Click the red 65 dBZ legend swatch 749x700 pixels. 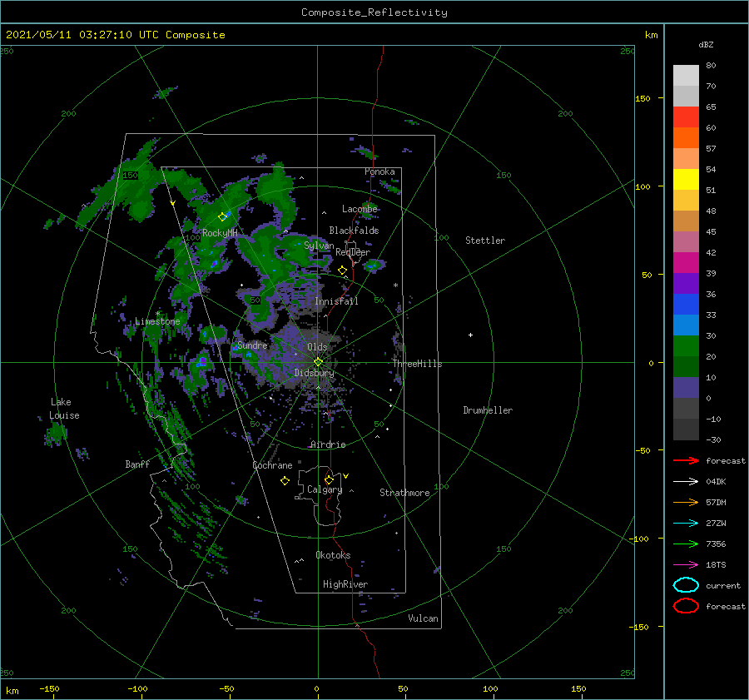click(686, 117)
